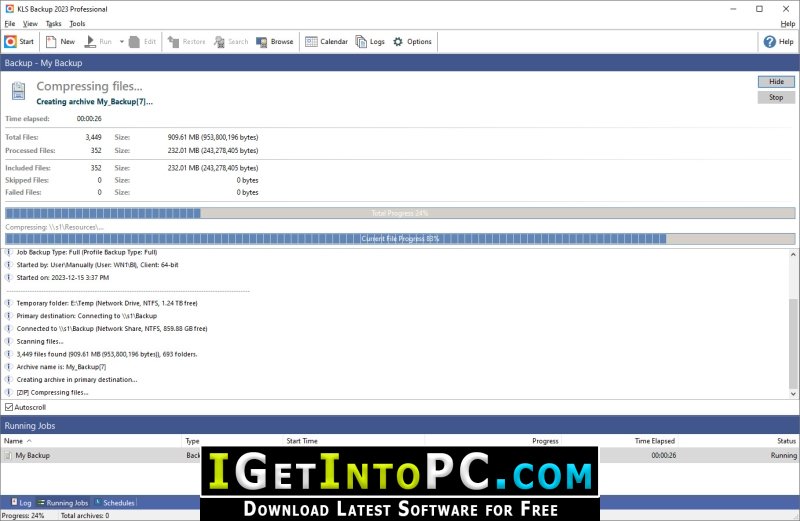Switch to the Schedules tab
Viewport: 800px width, 521px height.
115,503
